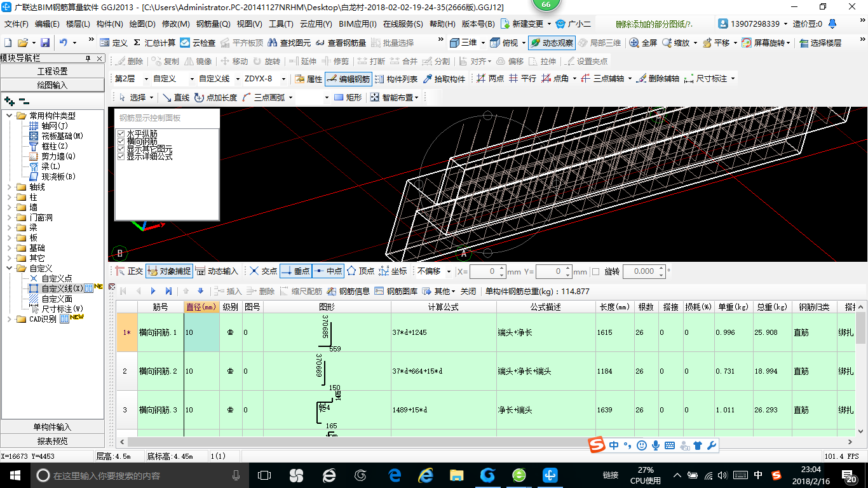Open the 文件(F) menu

[17, 24]
